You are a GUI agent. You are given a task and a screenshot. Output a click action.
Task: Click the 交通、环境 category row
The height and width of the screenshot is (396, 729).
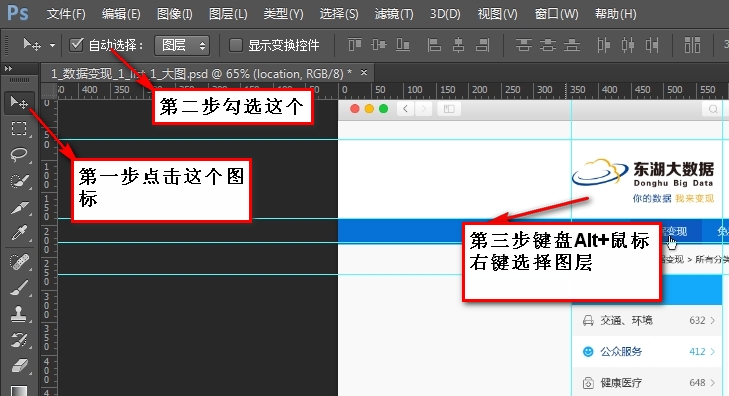coord(647,320)
